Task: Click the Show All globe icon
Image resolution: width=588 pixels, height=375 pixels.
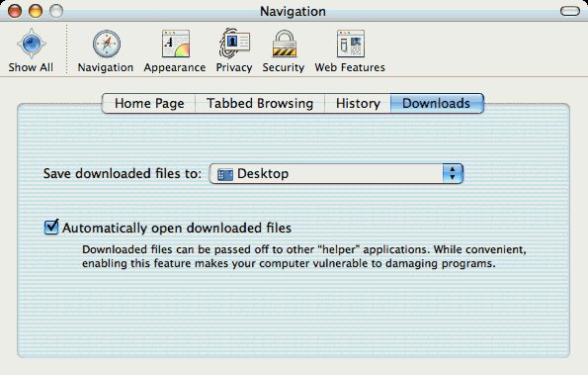Action: [x=32, y=44]
